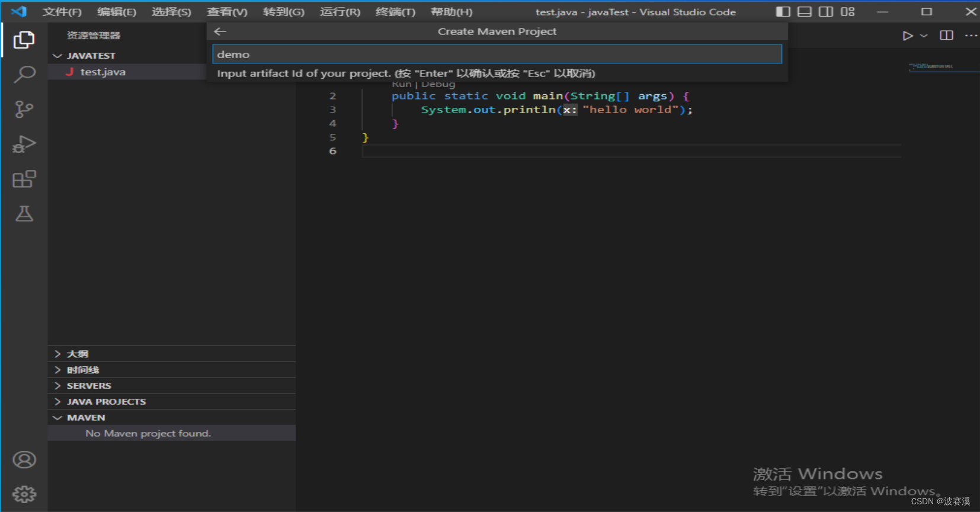
Task: Open the Extensions view icon
Action: tap(24, 179)
